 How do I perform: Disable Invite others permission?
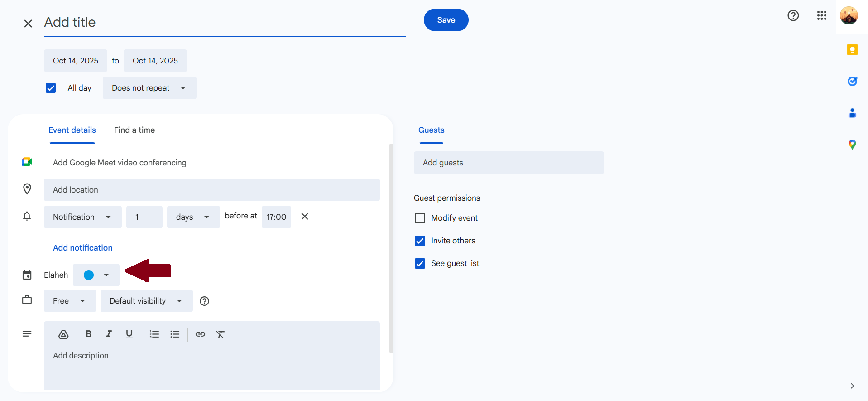click(420, 241)
